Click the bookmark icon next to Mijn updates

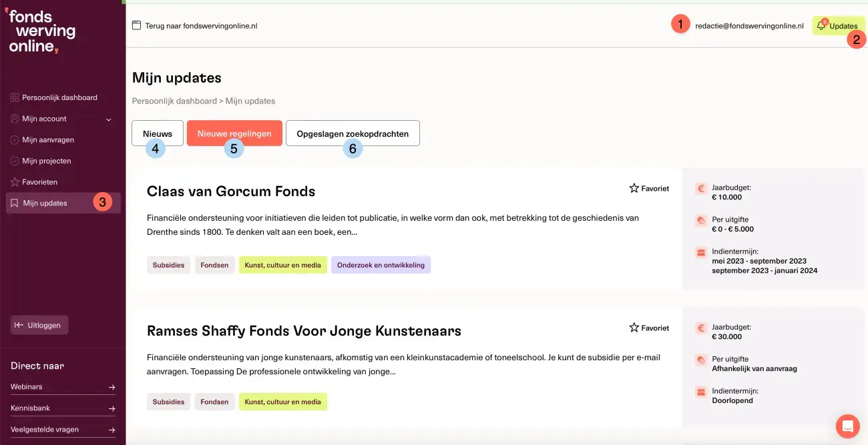point(13,202)
